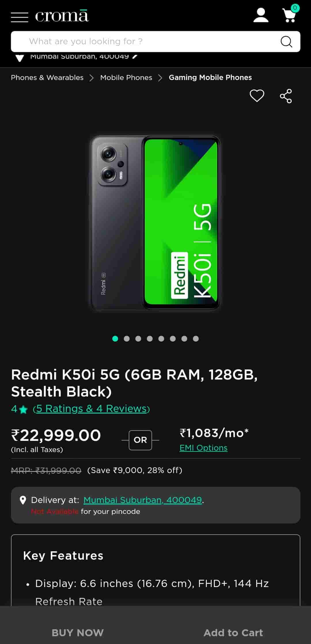This screenshot has width=311, height=644.
Task: Select the second image carousel dot
Action: tap(127, 339)
